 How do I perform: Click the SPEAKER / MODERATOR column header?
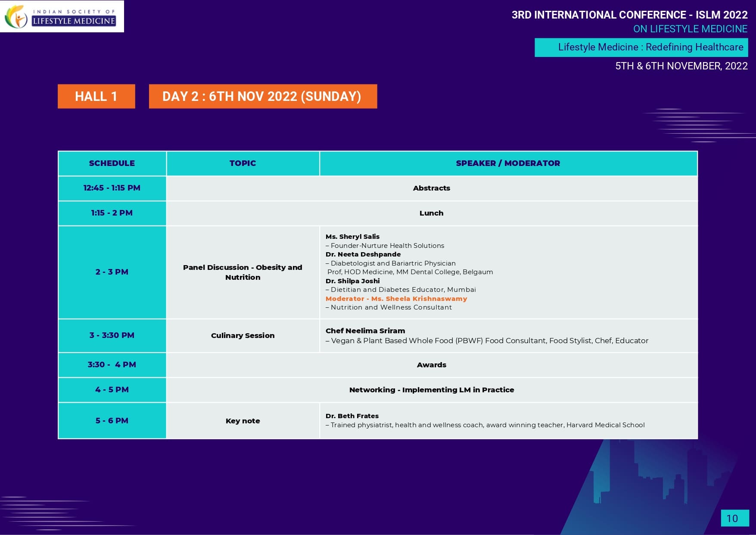508,163
